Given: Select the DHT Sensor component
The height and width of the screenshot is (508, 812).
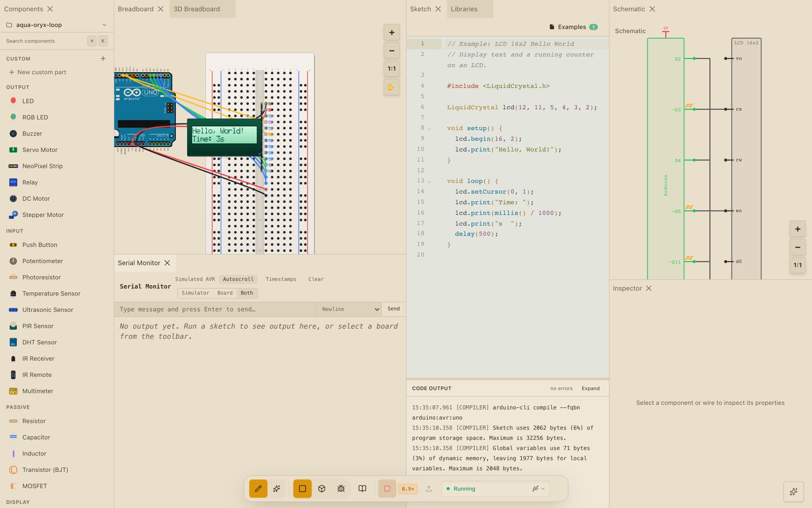Looking at the screenshot, I should pyautogui.click(x=57, y=342).
